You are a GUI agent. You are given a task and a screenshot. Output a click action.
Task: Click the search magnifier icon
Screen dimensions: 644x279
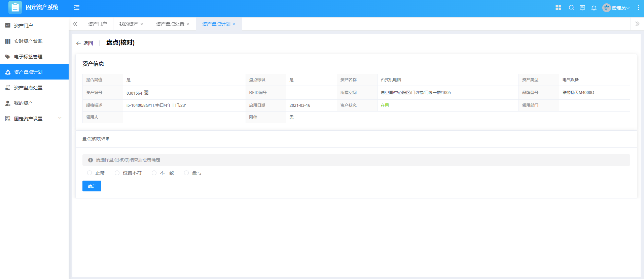(x=571, y=7)
